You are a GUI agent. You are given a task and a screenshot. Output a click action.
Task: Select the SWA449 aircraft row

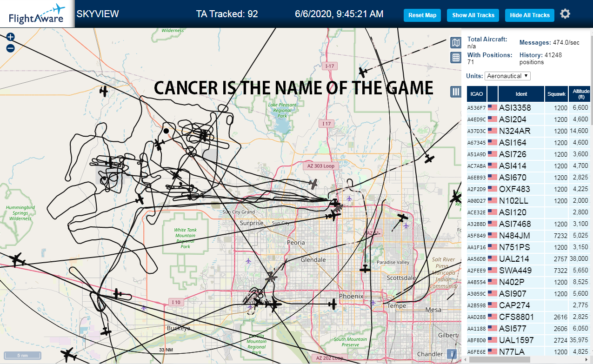(x=530, y=271)
